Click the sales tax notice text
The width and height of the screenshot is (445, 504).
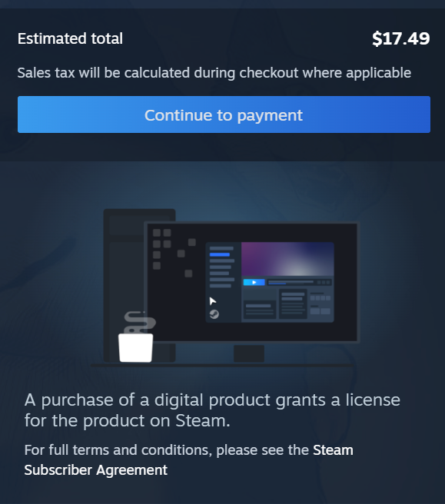pos(214,73)
